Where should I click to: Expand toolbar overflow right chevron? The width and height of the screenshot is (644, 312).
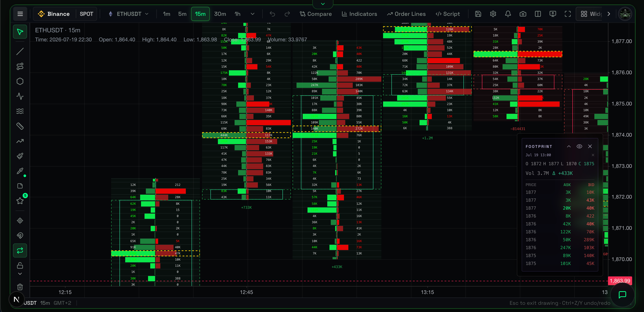tap(609, 14)
